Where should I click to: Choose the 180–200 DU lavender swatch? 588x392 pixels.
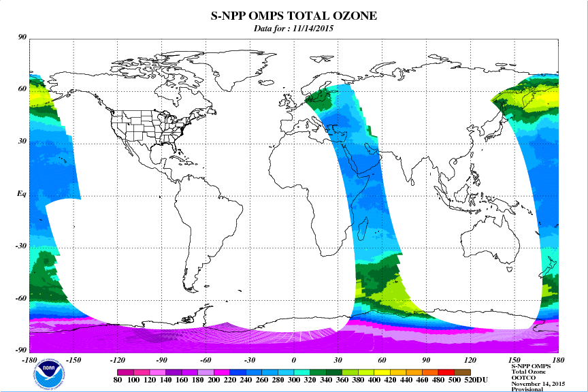pos(206,372)
